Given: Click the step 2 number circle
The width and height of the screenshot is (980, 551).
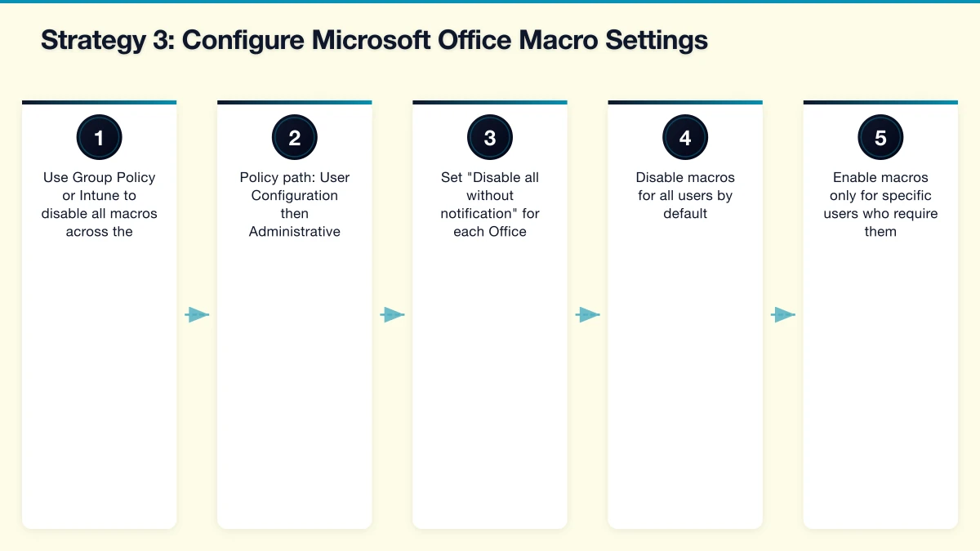Looking at the screenshot, I should click(x=294, y=137).
